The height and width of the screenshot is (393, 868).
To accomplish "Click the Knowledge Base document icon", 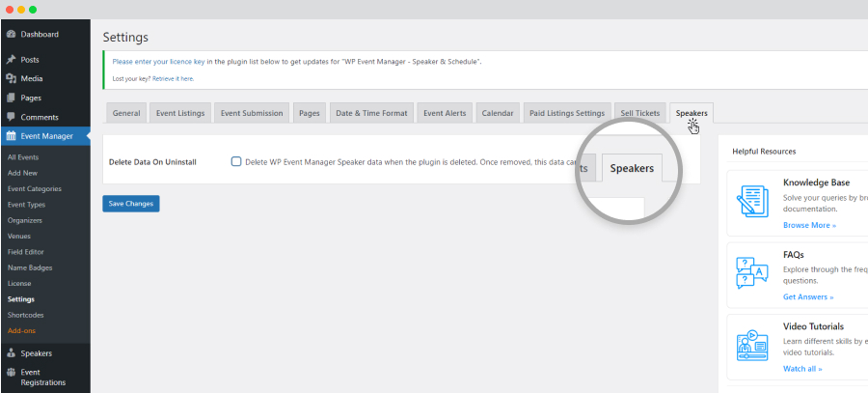I will click(752, 202).
